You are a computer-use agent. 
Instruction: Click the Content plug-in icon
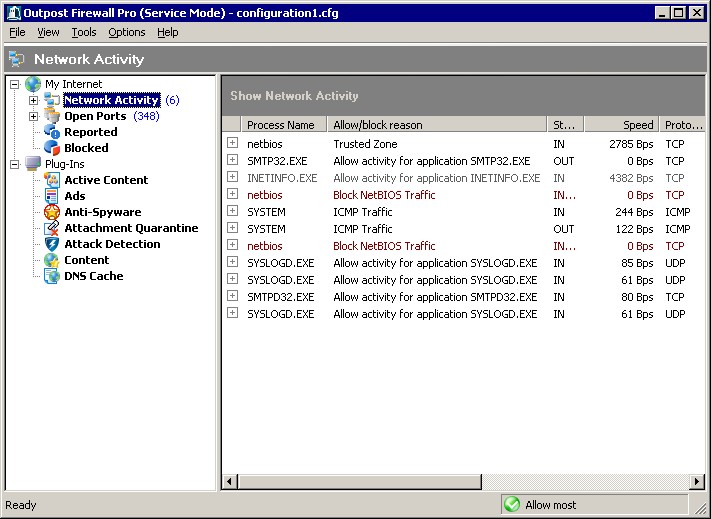coord(52,260)
